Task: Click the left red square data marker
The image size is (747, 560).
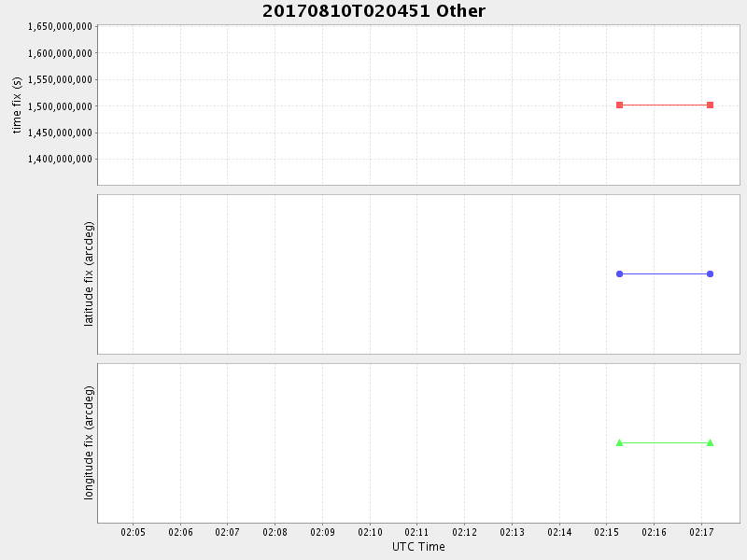Action: (619, 105)
